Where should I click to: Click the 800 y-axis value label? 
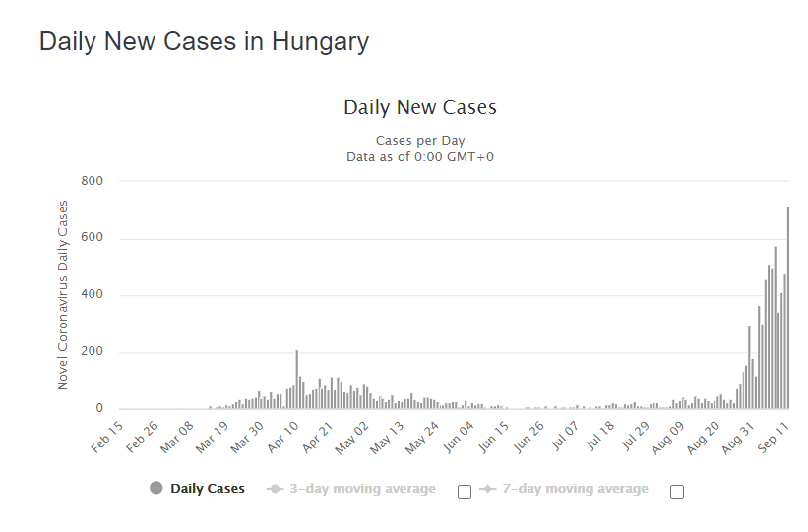click(x=92, y=181)
